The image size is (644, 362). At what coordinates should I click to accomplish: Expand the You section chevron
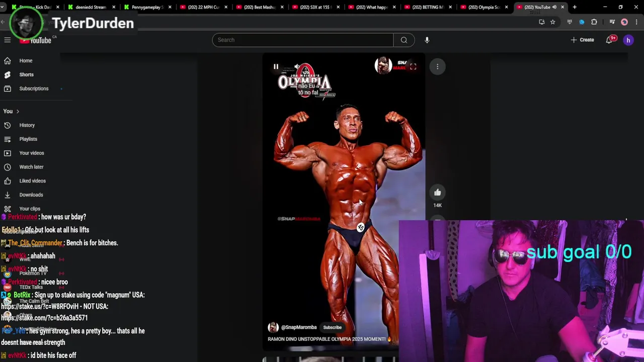(18, 112)
